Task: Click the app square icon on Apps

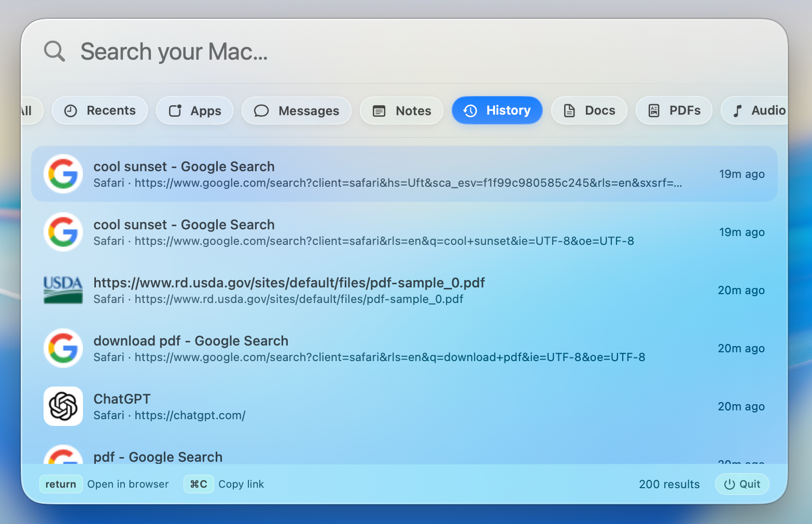Action: (x=175, y=111)
